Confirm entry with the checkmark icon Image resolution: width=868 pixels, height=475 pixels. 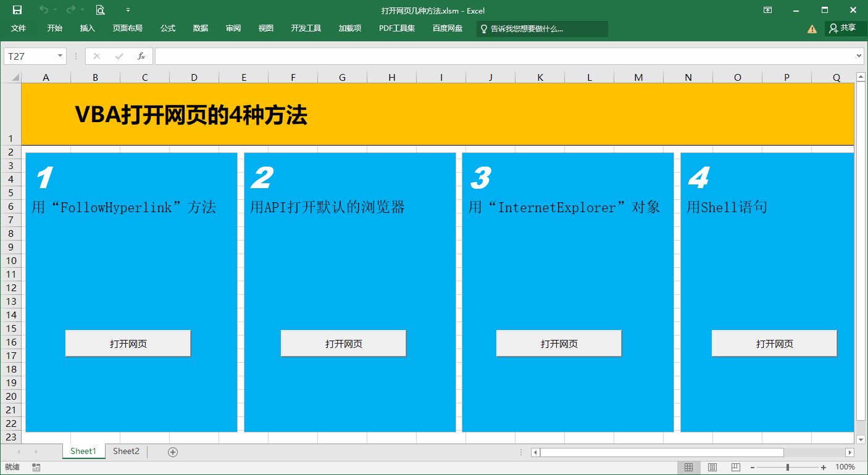119,56
